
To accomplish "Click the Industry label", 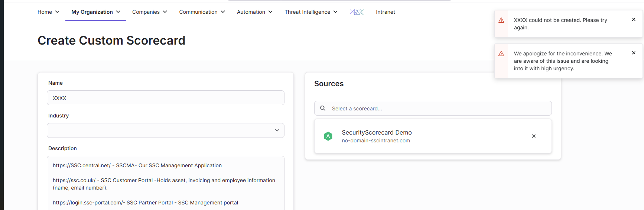I will tap(58, 116).
